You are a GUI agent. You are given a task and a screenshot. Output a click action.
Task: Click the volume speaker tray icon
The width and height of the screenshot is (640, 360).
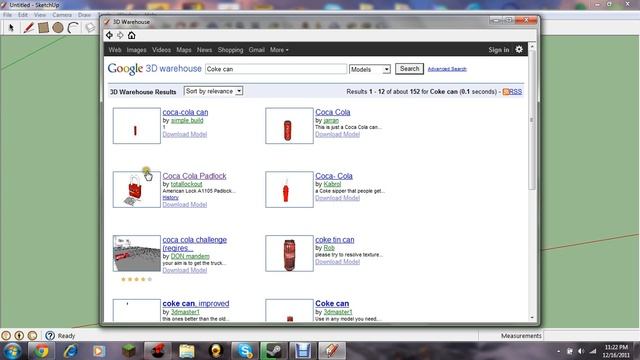pos(581,351)
